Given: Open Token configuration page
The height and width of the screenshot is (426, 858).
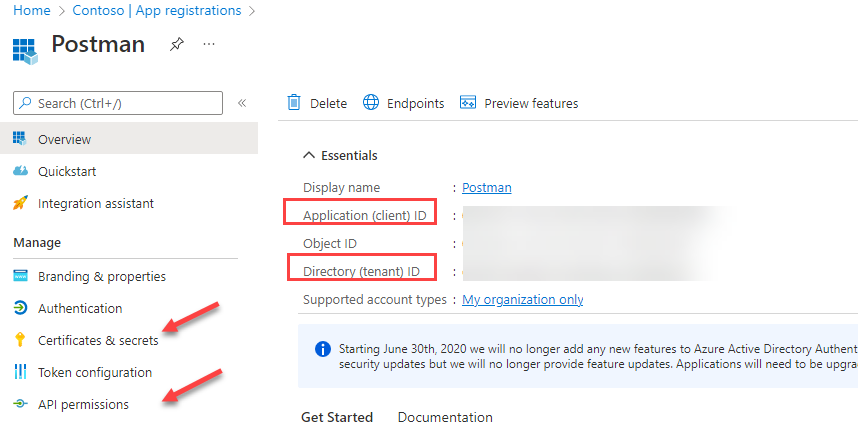Looking at the screenshot, I should click(x=95, y=372).
